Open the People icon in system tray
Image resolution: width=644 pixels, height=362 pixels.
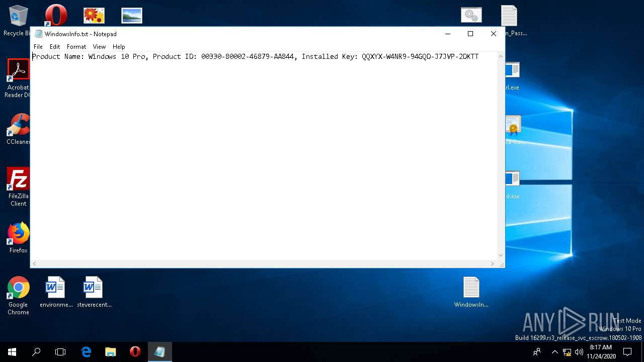point(537,352)
